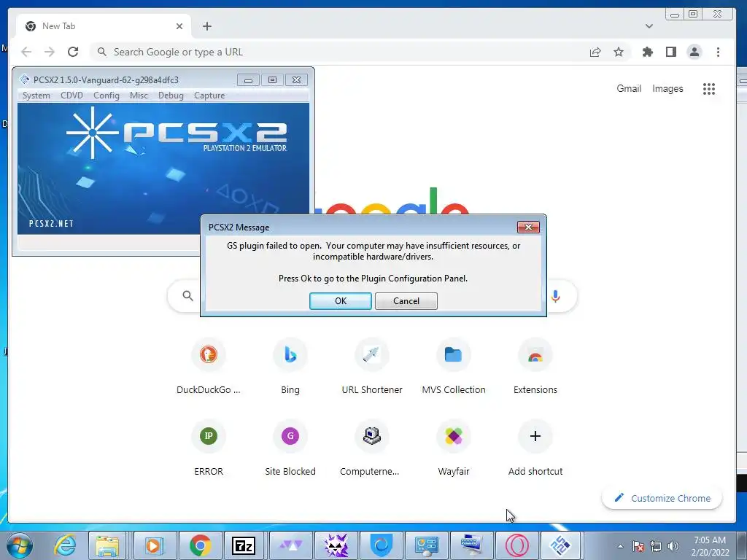The height and width of the screenshot is (560, 747).
Task: Open the Extensions shortcut
Action: pos(535,367)
